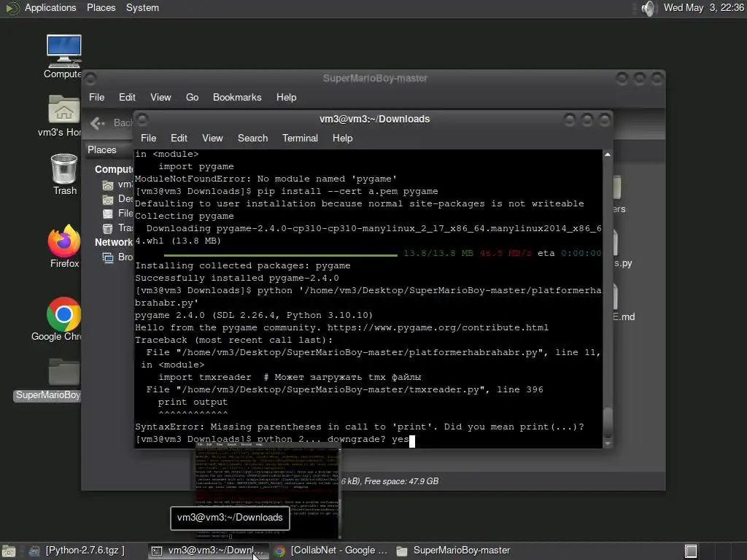Click the 'Successfully installed pygame-2.4.0' line

(237, 278)
